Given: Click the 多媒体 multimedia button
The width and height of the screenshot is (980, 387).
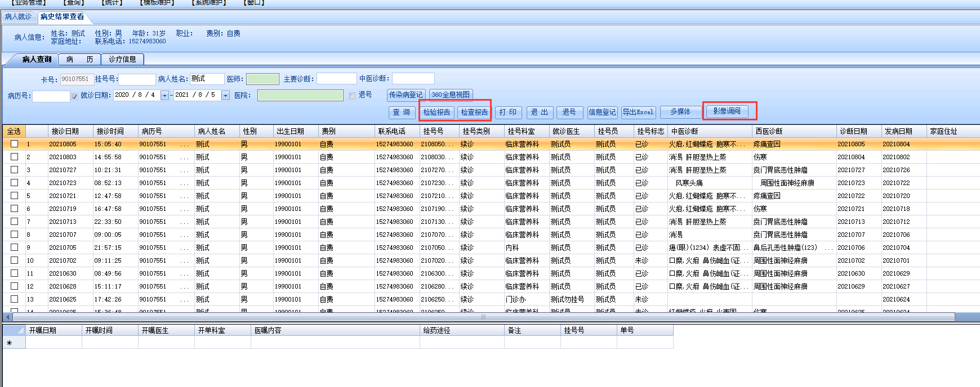Looking at the screenshot, I should pyautogui.click(x=680, y=112).
